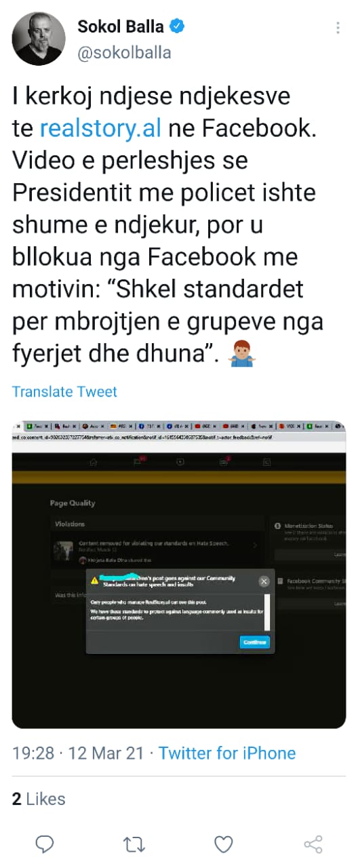Select the Sokol Balla display name
This screenshot has width=358, height=868.
[121, 27]
